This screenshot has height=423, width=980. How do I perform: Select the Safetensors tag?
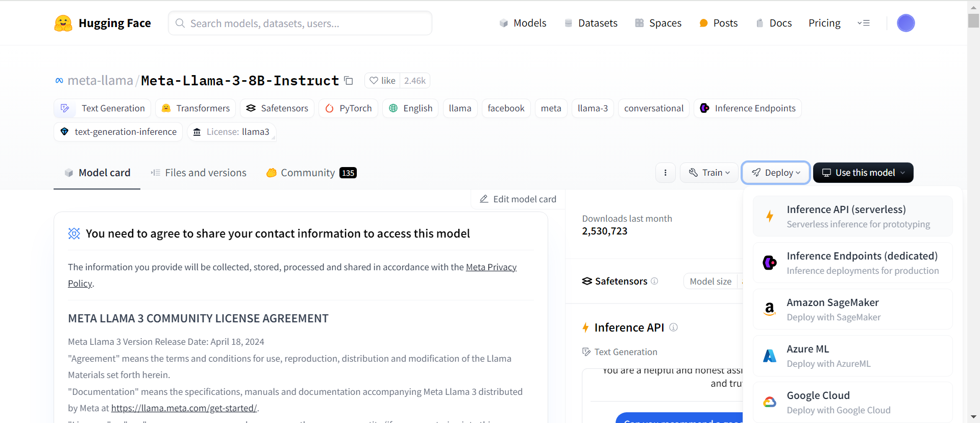(x=277, y=108)
